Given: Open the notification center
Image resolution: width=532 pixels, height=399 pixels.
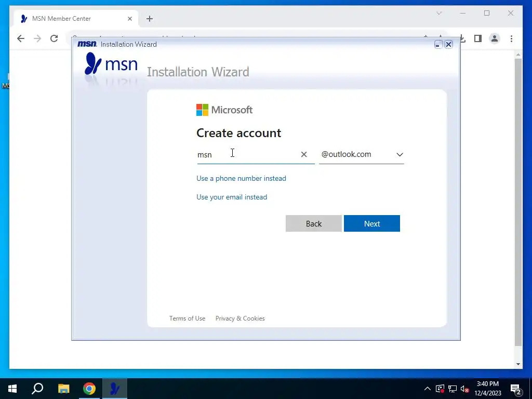Looking at the screenshot, I should pos(516,389).
